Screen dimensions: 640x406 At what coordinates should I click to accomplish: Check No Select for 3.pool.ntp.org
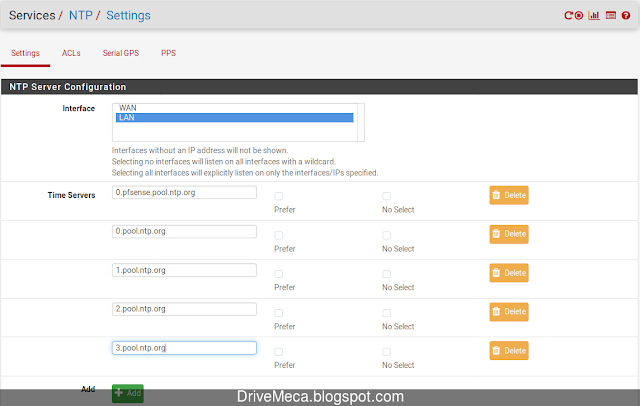(387, 352)
